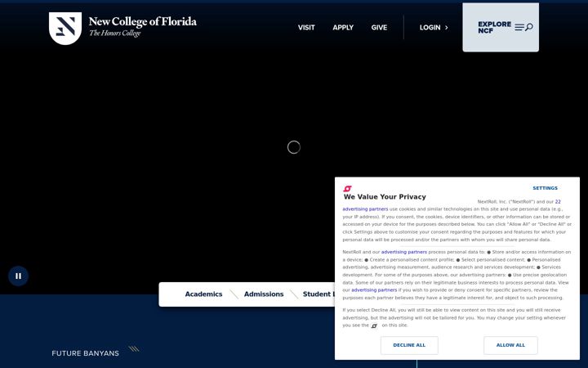588x368 pixels.
Task: Click the New College of Florida shield logo
Action: (x=65, y=28)
